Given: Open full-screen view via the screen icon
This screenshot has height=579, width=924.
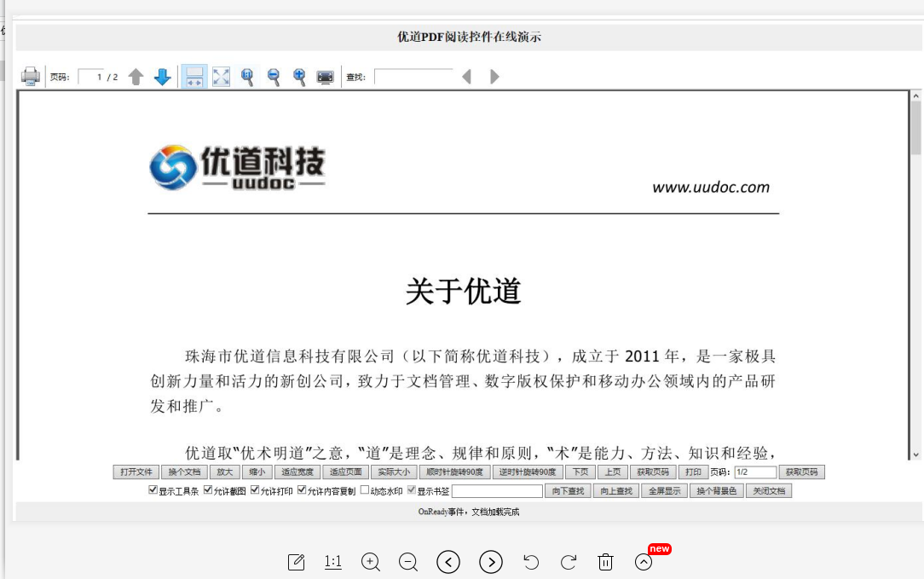Looking at the screenshot, I should point(325,76).
